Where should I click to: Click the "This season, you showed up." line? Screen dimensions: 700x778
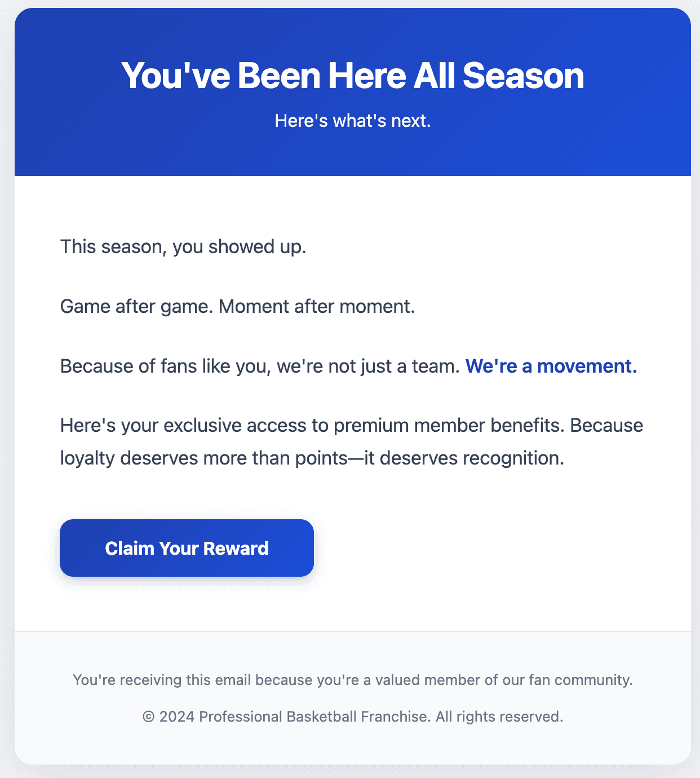[183, 247]
